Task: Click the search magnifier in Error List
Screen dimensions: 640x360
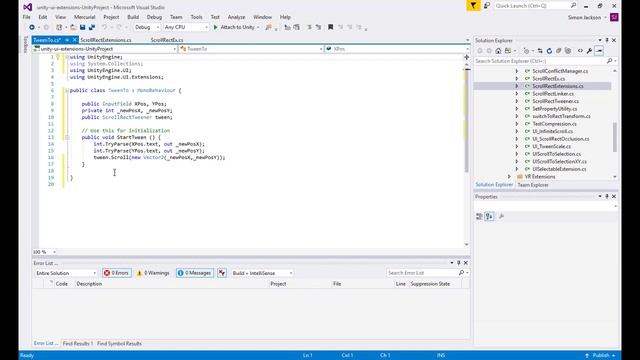Action: [x=462, y=273]
